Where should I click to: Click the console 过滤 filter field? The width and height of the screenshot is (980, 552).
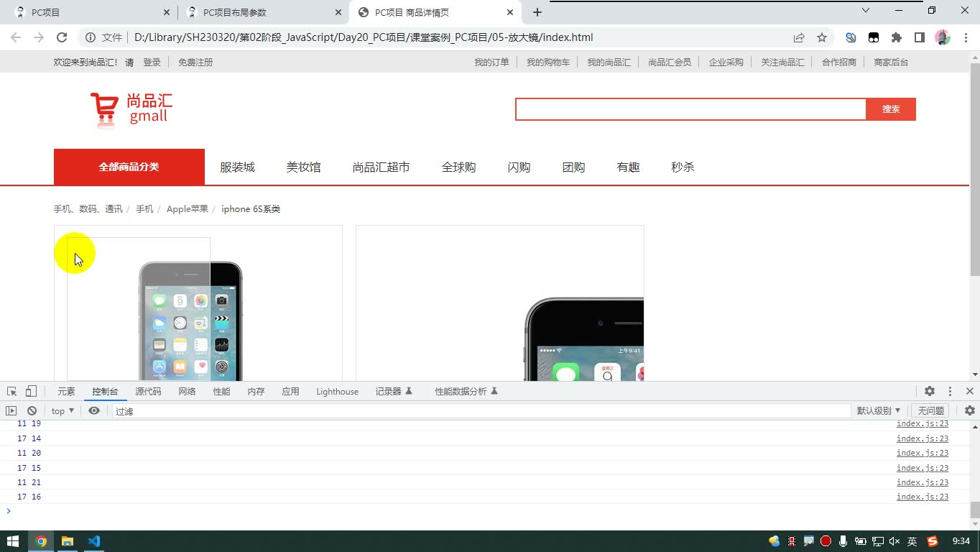pyautogui.click(x=481, y=411)
